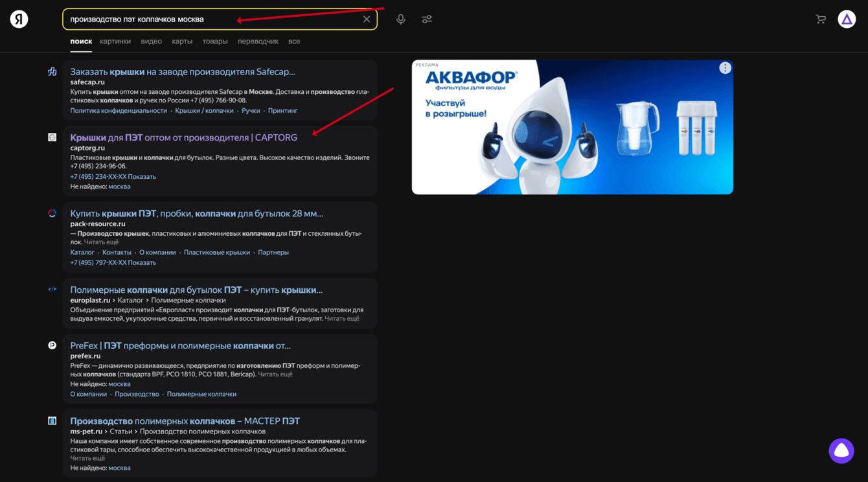Open the Аквафор advertisement banner
Image resolution: width=868 pixels, height=482 pixels.
point(573,127)
